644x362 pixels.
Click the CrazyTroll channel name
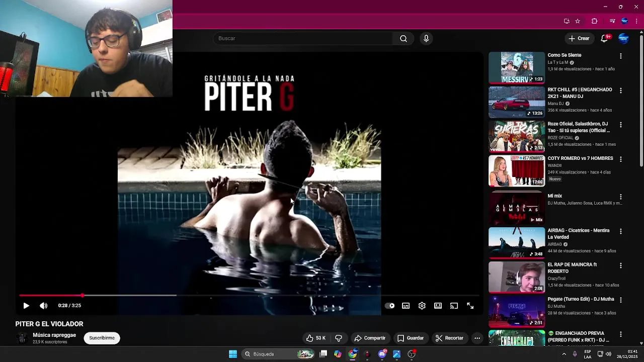point(556,279)
